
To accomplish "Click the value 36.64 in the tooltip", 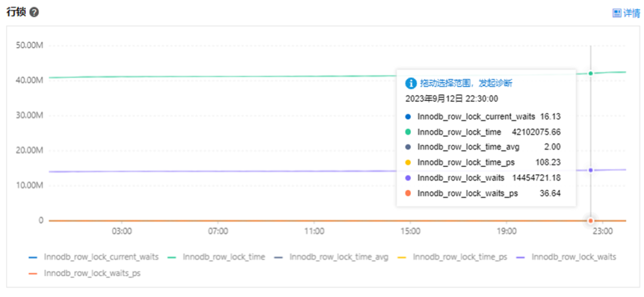I will click(x=550, y=193).
